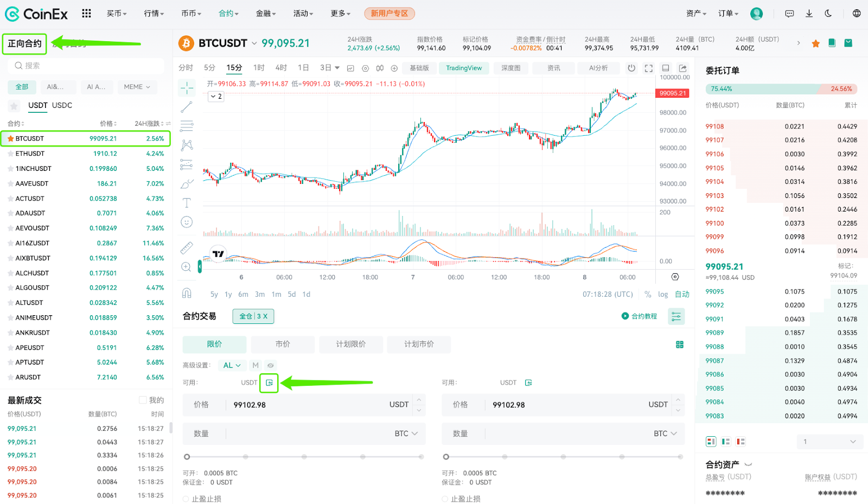The image size is (868, 504).
Task: Open the MEME category dropdown
Action: [x=137, y=87]
